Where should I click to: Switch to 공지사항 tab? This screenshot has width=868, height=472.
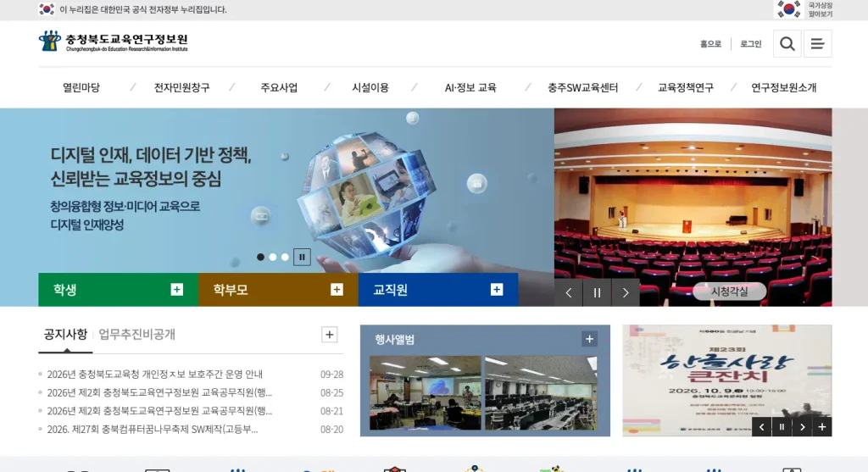tap(65, 334)
